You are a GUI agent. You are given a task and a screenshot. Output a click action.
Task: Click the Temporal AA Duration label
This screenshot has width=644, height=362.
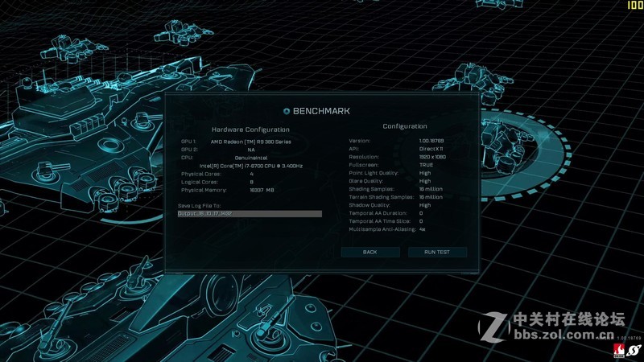pos(378,213)
